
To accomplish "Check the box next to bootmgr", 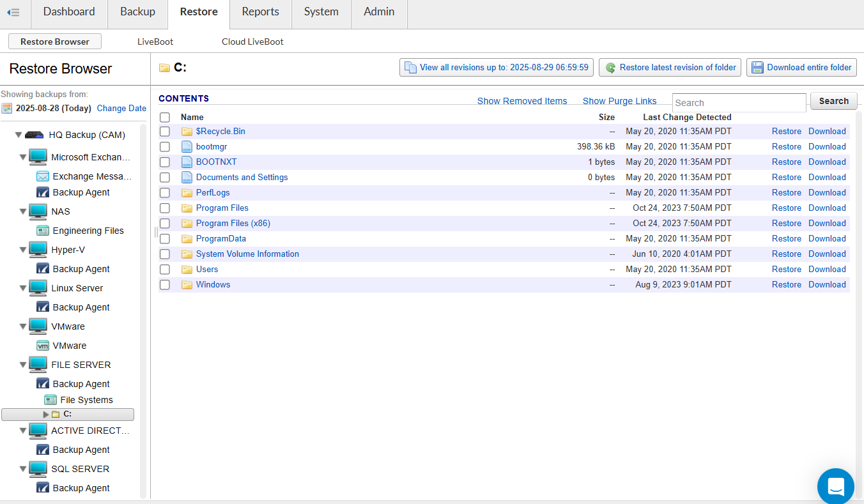I will click(x=165, y=147).
